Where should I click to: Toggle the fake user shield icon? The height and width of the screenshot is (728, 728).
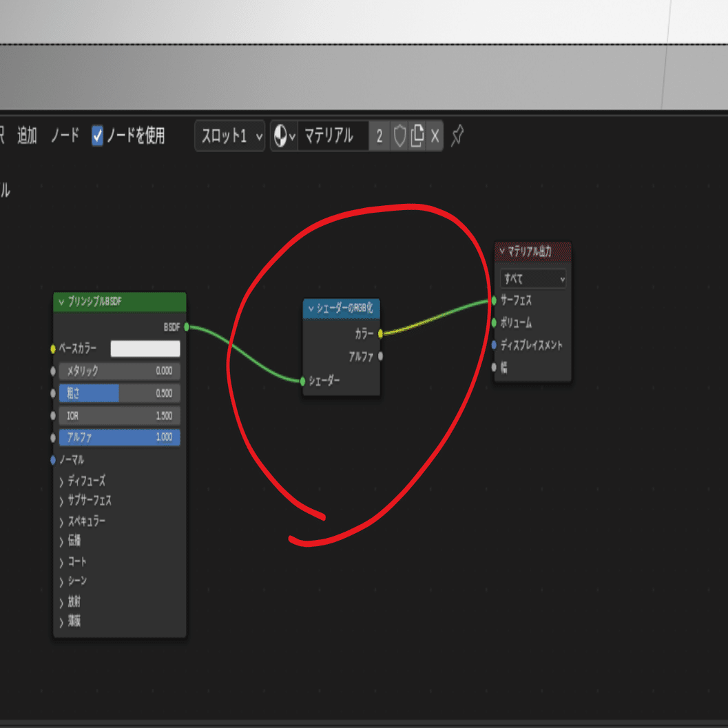[x=399, y=136]
